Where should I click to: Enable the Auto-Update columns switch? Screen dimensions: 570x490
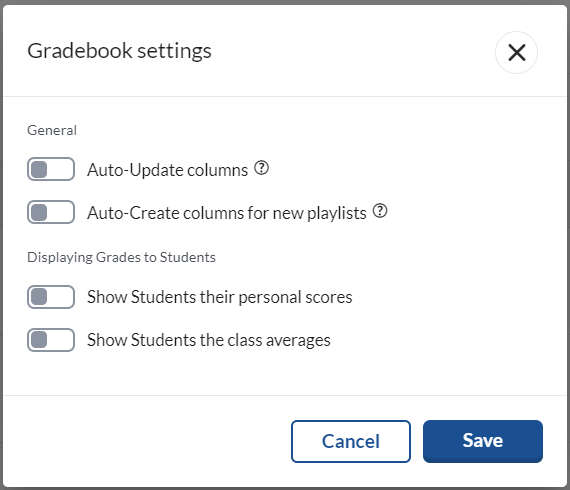(x=51, y=169)
